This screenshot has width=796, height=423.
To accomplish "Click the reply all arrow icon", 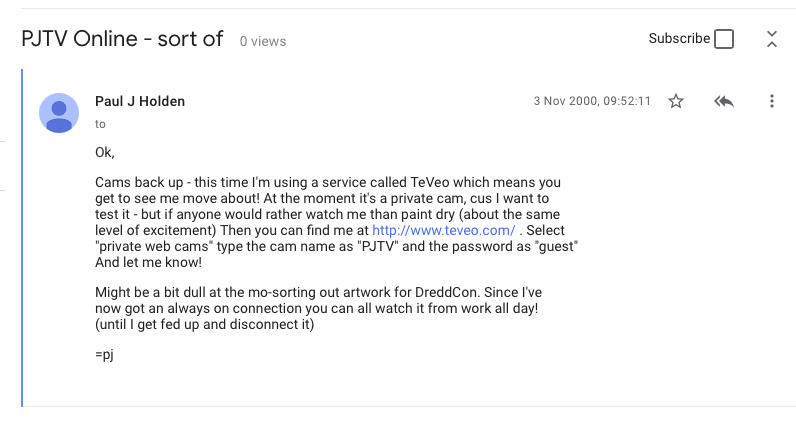I will coord(724,101).
